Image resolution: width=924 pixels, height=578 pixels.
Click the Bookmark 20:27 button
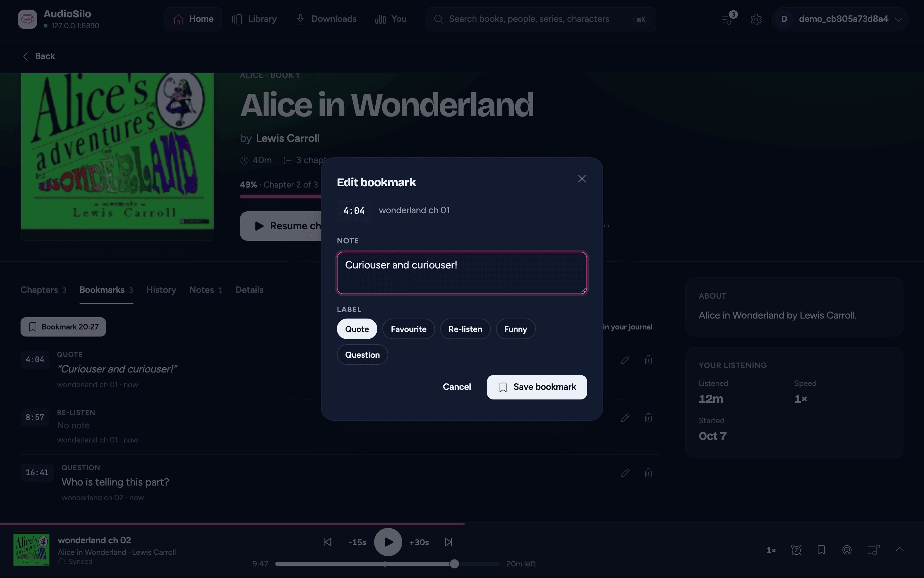63,327
